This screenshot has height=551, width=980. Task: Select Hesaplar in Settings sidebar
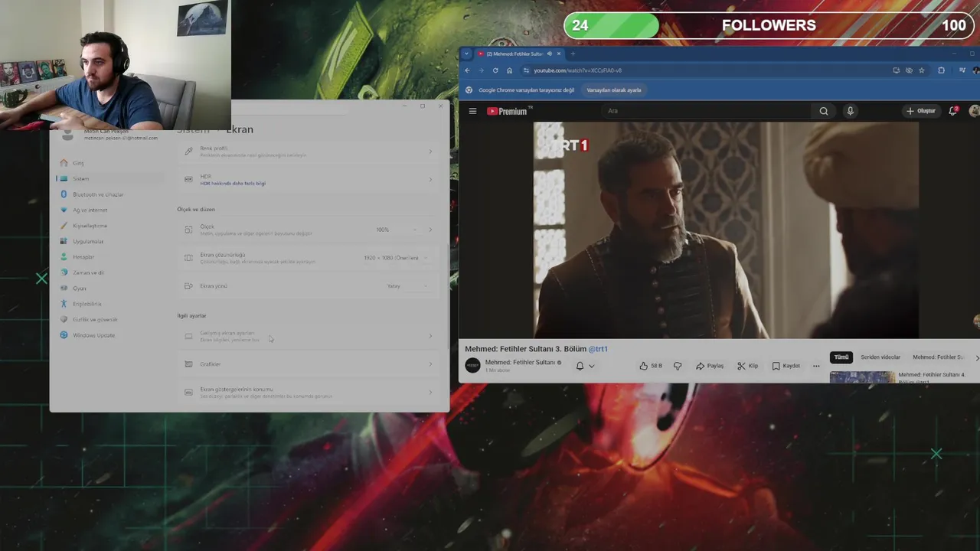pos(109,257)
